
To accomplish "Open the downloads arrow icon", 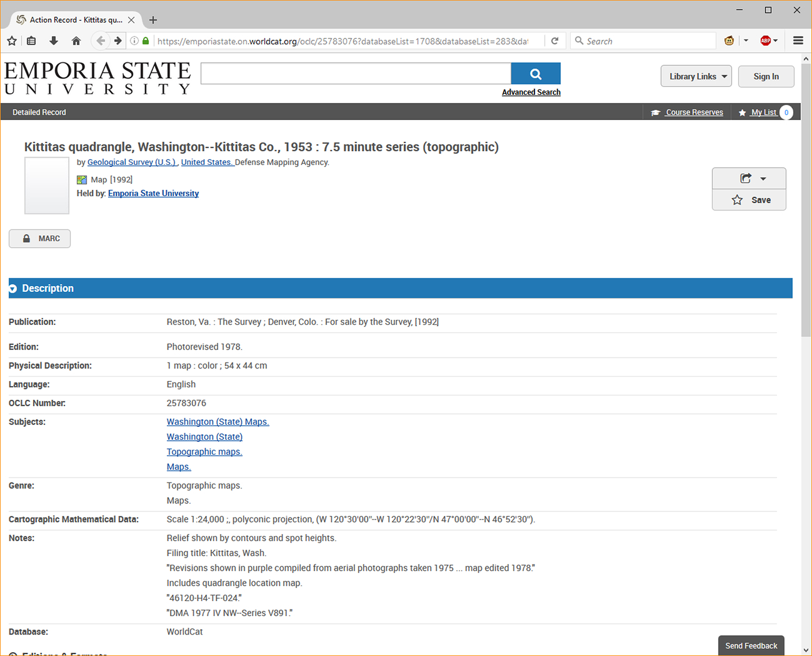I will coord(54,41).
